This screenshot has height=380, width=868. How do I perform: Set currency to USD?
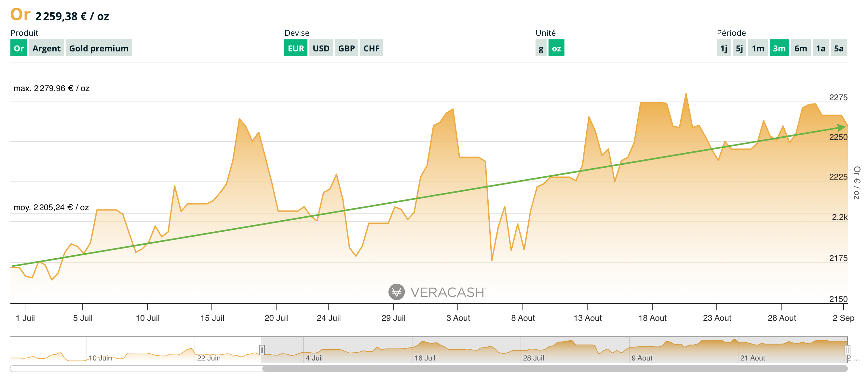click(x=321, y=48)
